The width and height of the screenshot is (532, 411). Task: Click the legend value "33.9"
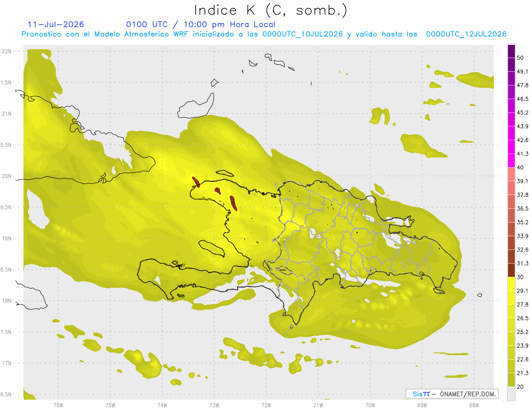click(x=523, y=236)
